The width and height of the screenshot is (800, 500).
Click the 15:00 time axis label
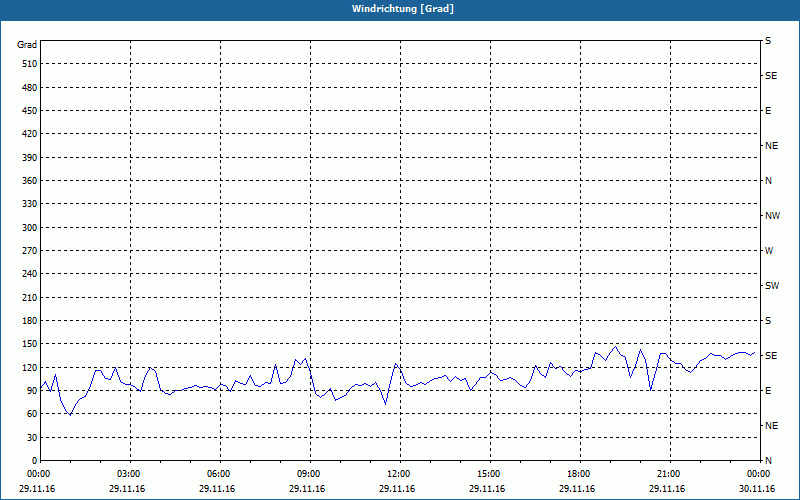click(x=490, y=474)
